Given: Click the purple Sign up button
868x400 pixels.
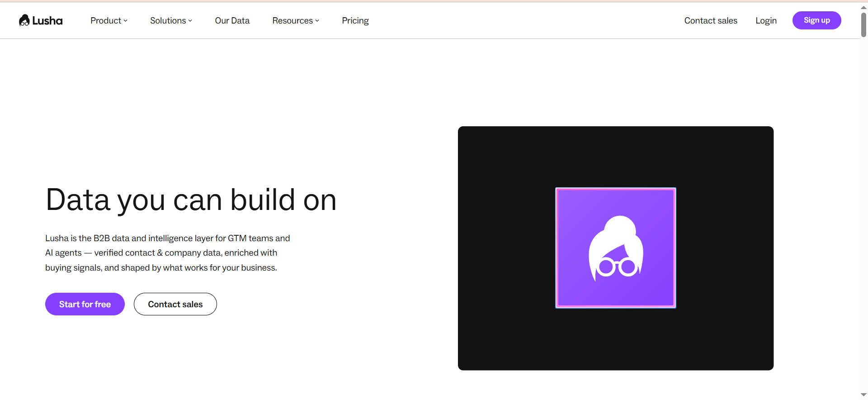Looking at the screenshot, I should [816, 20].
